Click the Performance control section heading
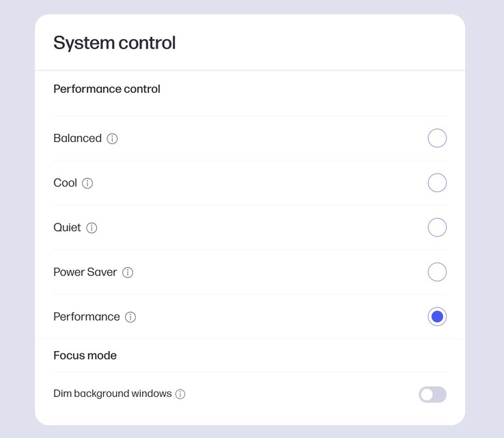Screen dimensions: 504x438 pyautogui.click(x=107, y=89)
